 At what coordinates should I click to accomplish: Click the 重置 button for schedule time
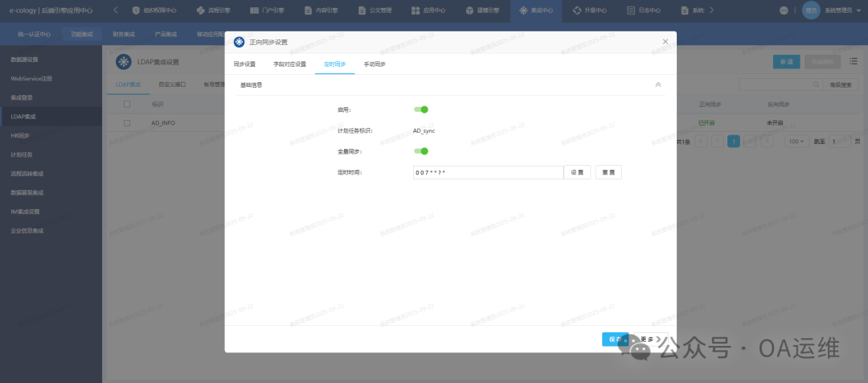pyautogui.click(x=608, y=172)
